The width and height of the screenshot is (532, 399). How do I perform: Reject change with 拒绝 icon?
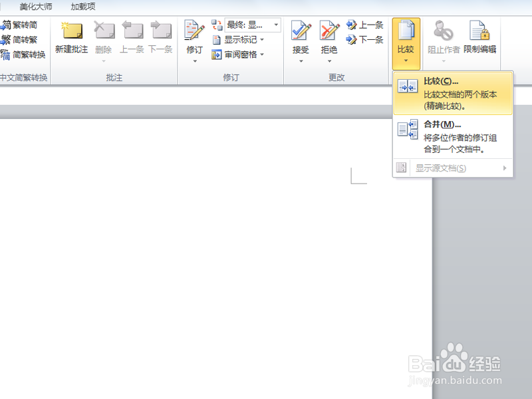[x=329, y=31]
